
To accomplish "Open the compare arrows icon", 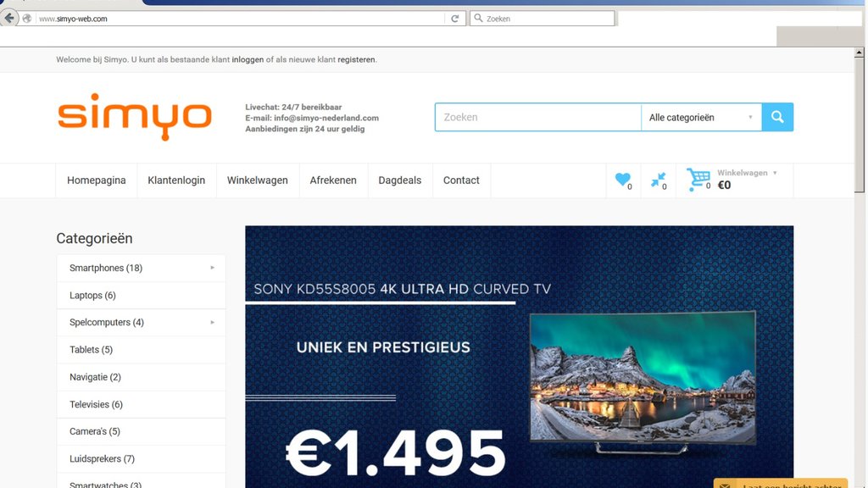I will [658, 180].
